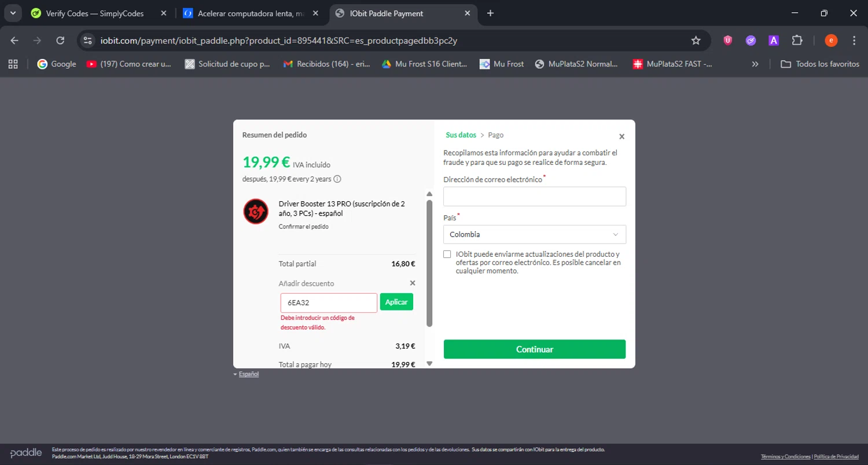Open the Mu Frost bookmark
This screenshot has height=465, width=868.
502,64
